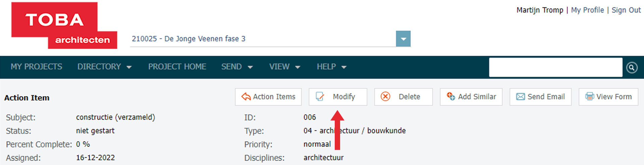Click the View Form printer icon

[589, 97]
